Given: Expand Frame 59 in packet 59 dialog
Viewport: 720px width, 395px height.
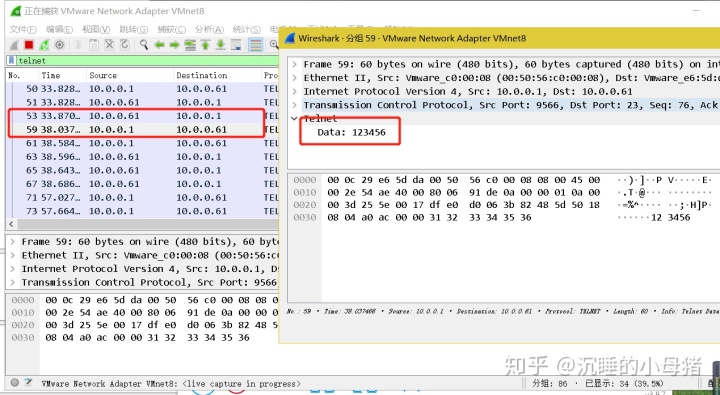Looking at the screenshot, I should (295, 65).
